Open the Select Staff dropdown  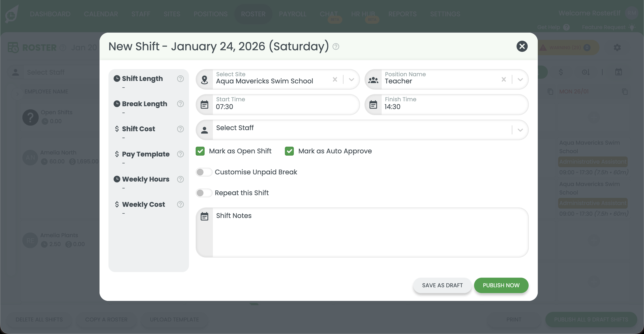point(521,130)
